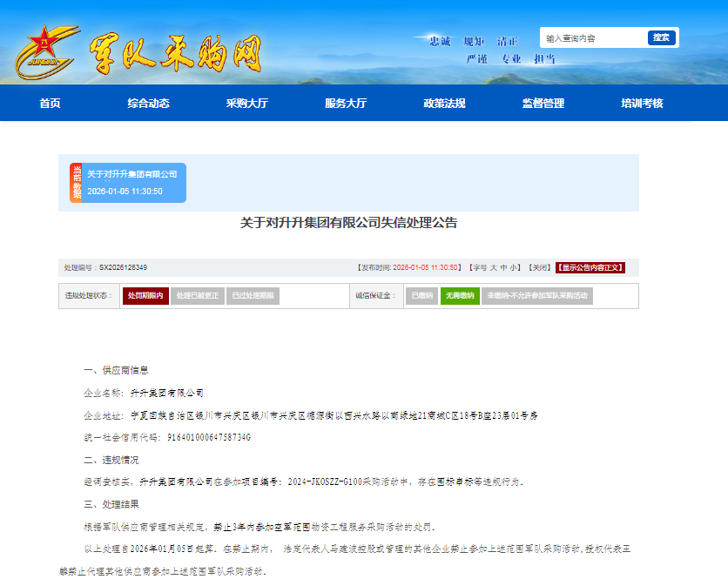Click the 关闭 close link

click(540, 267)
